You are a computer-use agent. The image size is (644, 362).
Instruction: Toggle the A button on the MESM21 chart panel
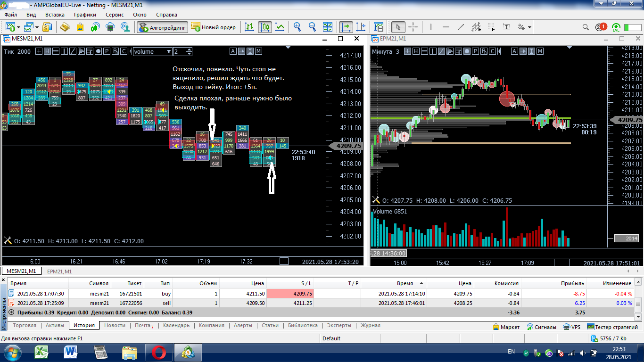233,51
